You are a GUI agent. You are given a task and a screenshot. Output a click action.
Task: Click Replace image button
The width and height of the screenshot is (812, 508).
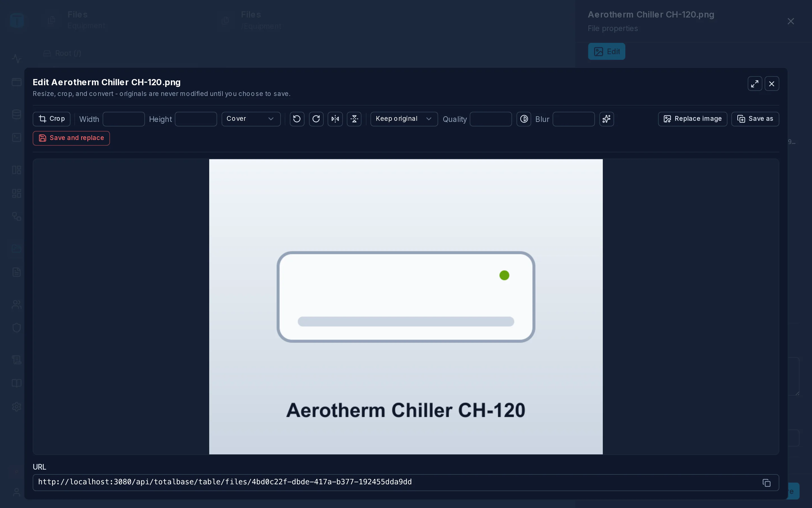pos(692,119)
